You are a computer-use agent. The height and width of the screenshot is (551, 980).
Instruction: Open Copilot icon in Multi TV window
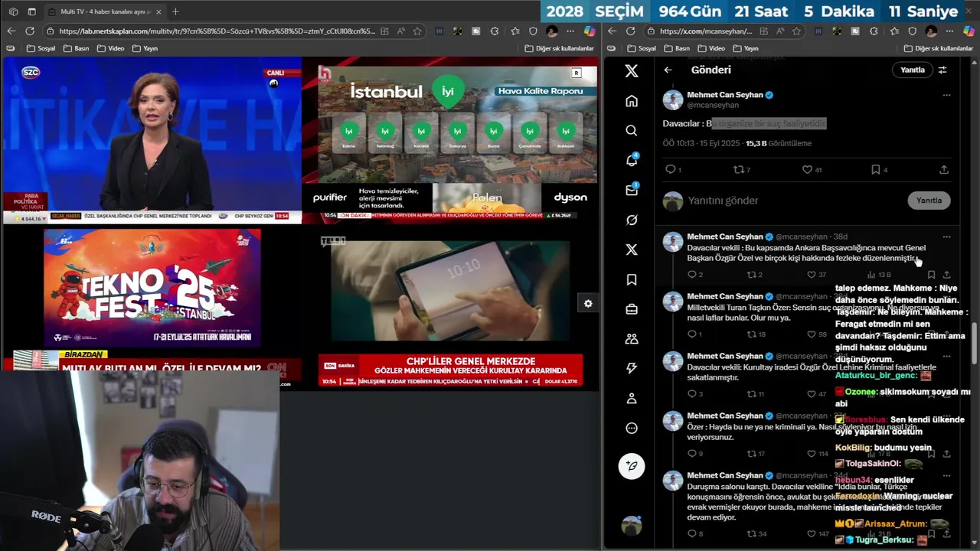(x=590, y=31)
